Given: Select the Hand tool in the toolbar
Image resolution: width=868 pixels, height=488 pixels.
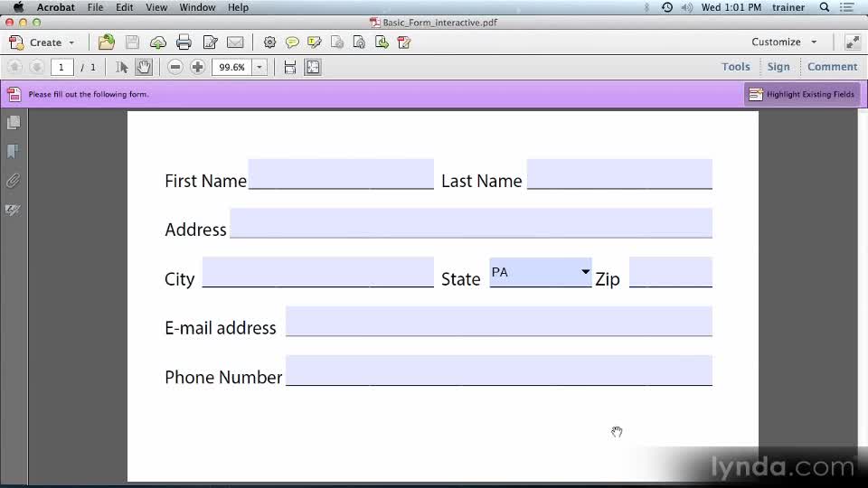Looking at the screenshot, I should point(144,67).
